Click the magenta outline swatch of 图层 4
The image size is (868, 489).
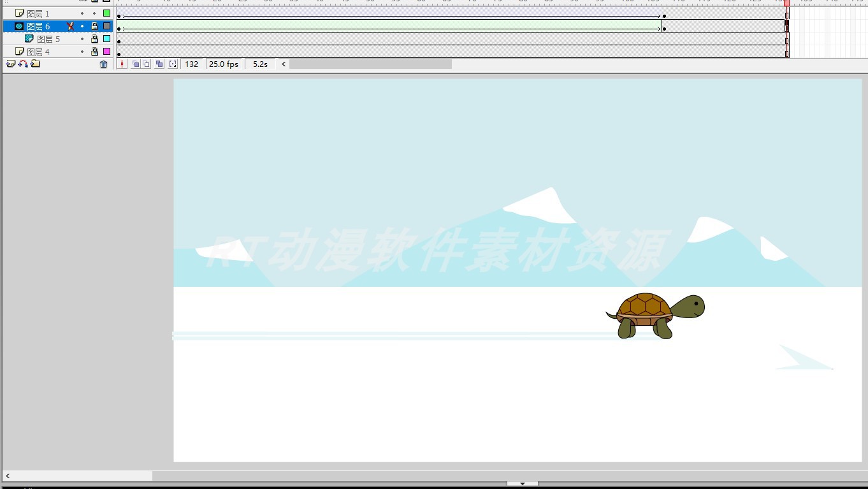(106, 52)
